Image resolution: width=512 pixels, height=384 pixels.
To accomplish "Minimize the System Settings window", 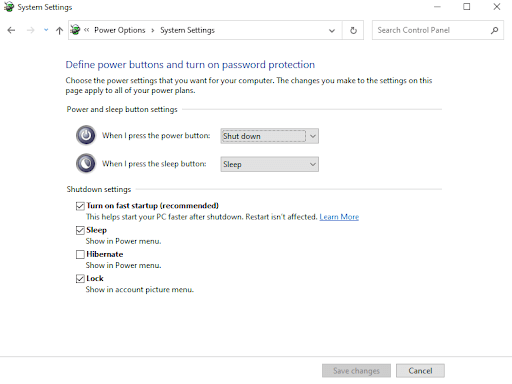I will tap(437, 7).
